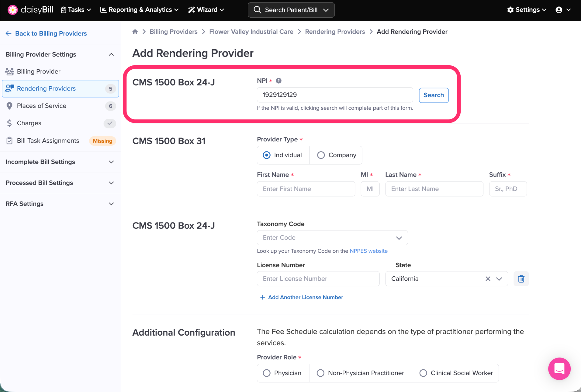Click the home icon in breadcrumb
581x392 pixels.
click(135, 32)
